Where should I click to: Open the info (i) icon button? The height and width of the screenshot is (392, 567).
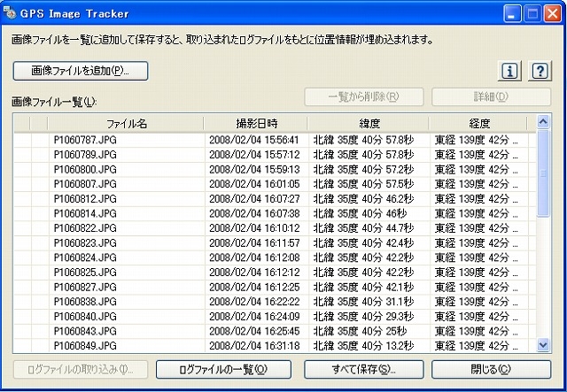click(x=509, y=71)
